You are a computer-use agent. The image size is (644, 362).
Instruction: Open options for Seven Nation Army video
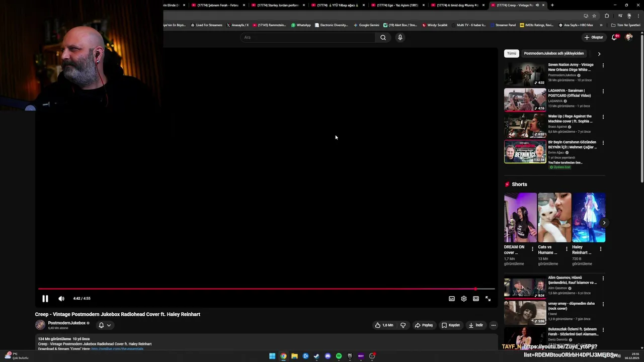[x=603, y=65]
